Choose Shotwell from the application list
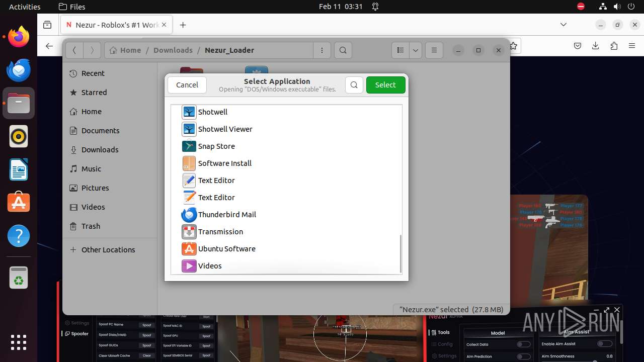The image size is (644, 362). point(286,112)
